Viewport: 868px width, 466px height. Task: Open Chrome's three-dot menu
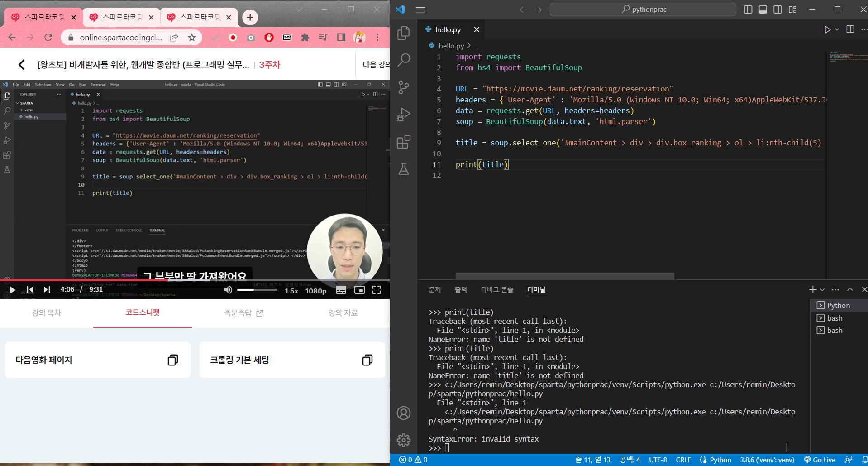pos(377,38)
